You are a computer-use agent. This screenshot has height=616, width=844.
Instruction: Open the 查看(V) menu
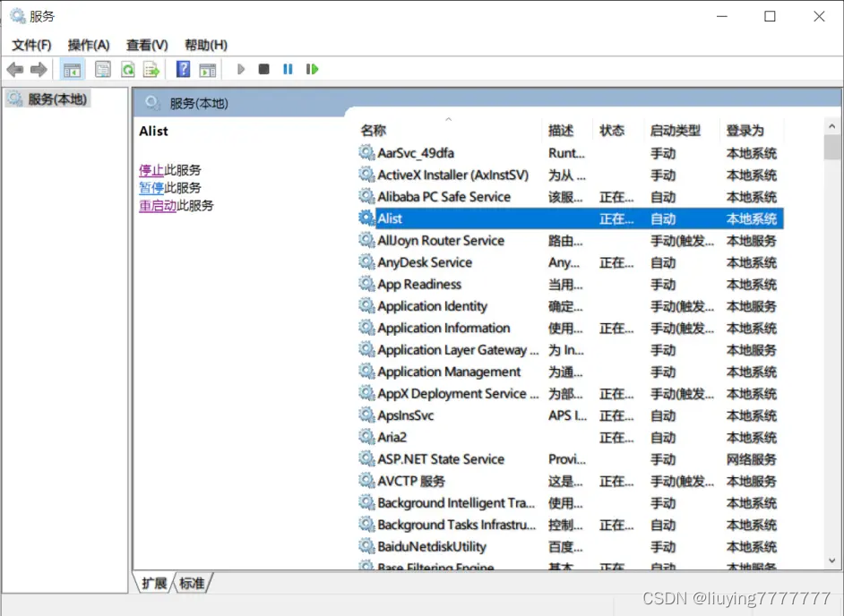click(146, 44)
